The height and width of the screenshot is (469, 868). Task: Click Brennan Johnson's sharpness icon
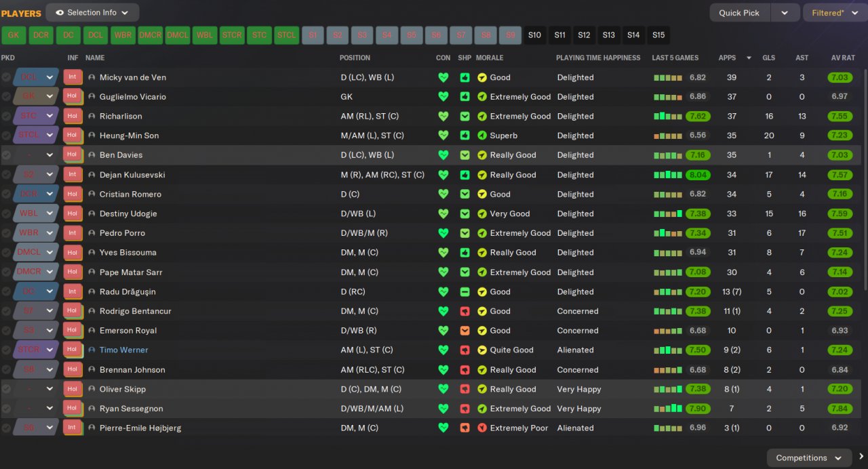point(465,370)
